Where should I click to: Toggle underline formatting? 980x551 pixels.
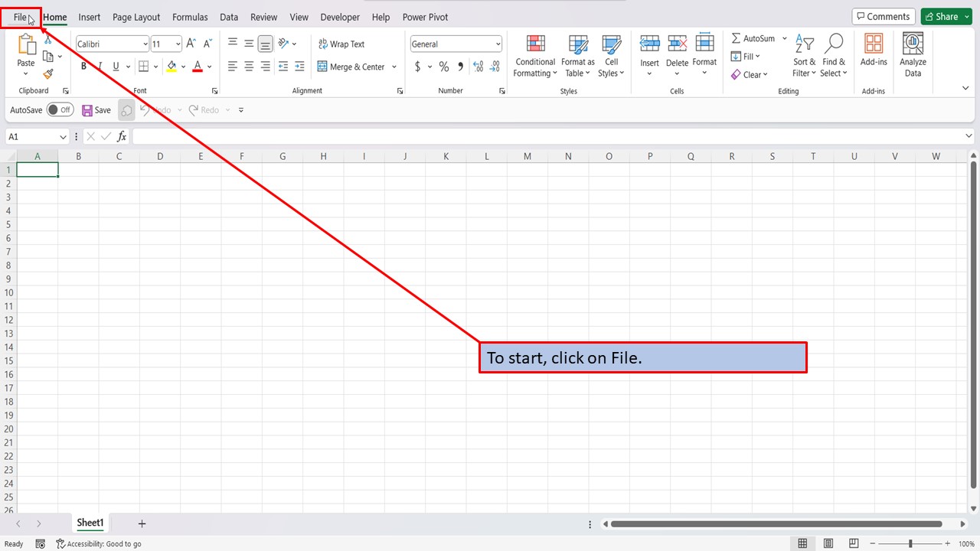[115, 67]
